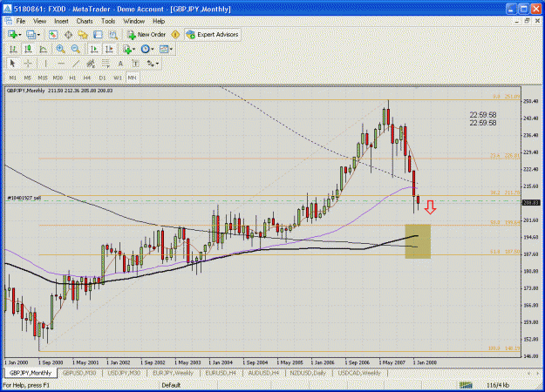Select the arrow Cursor tool
The height and width of the screenshot is (392, 545).
13,64
